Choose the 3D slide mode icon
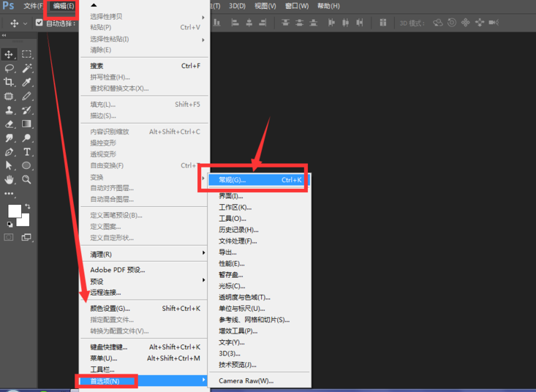The image size is (536, 392). 480,23
